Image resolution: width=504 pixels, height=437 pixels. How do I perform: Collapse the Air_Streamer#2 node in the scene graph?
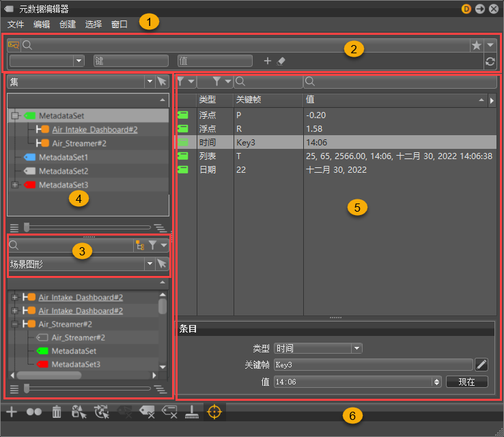[x=14, y=324]
